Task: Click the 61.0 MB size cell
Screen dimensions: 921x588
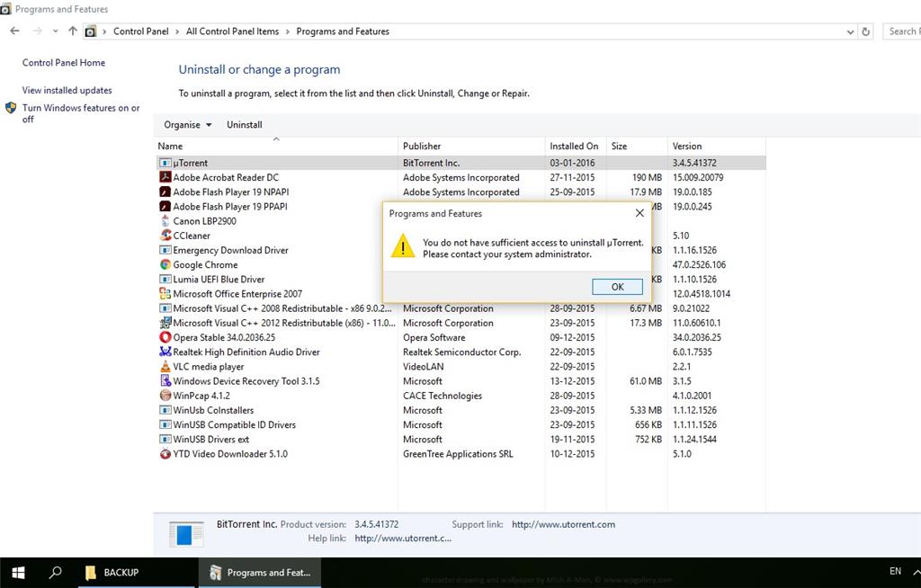Action: pos(646,381)
